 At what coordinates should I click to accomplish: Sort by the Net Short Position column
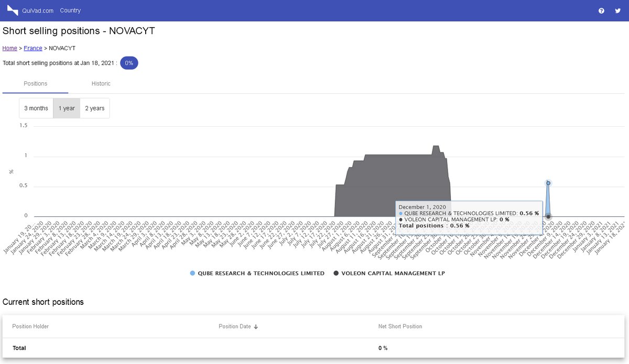400,326
